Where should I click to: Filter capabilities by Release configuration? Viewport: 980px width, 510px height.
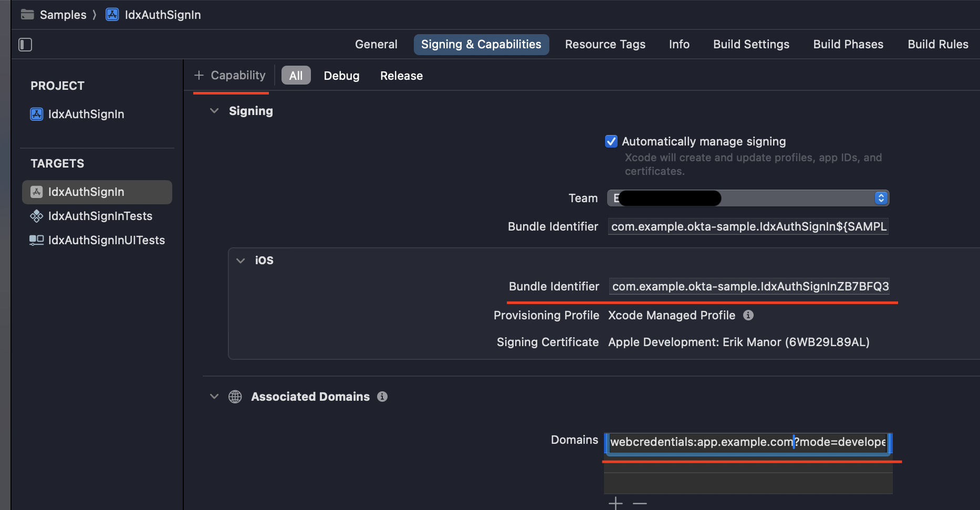tap(401, 76)
